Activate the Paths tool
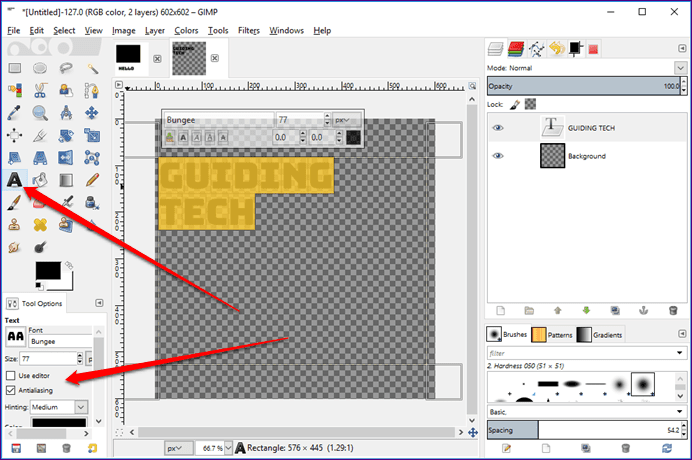This screenshot has height=460, width=692. pos(92,90)
